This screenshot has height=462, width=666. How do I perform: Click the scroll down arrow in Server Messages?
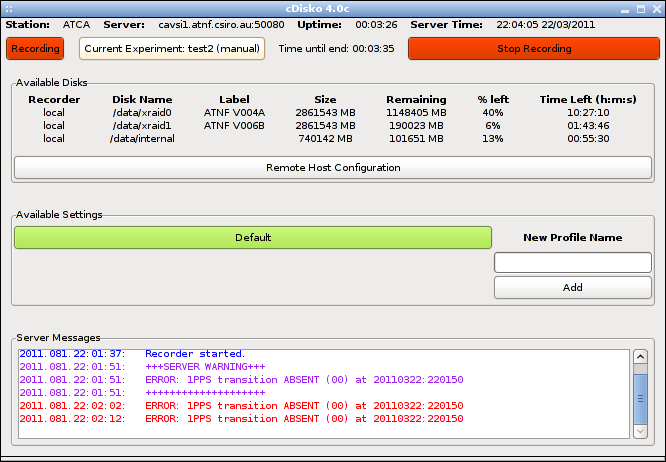coord(640,431)
